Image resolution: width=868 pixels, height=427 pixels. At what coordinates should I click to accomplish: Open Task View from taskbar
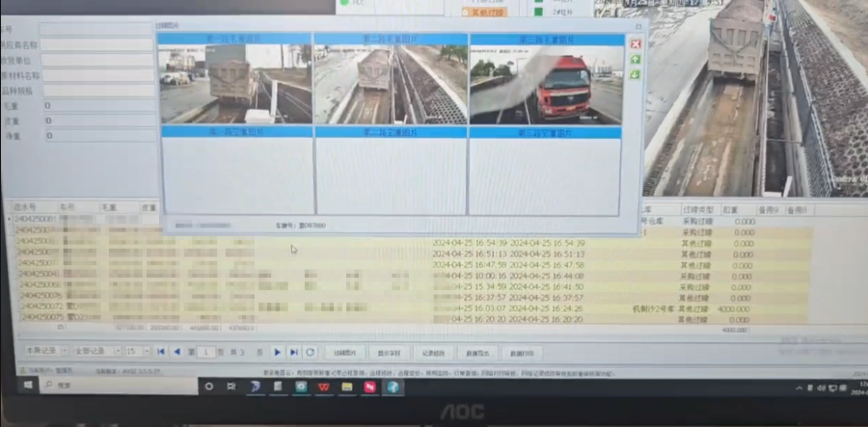tap(231, 387)
